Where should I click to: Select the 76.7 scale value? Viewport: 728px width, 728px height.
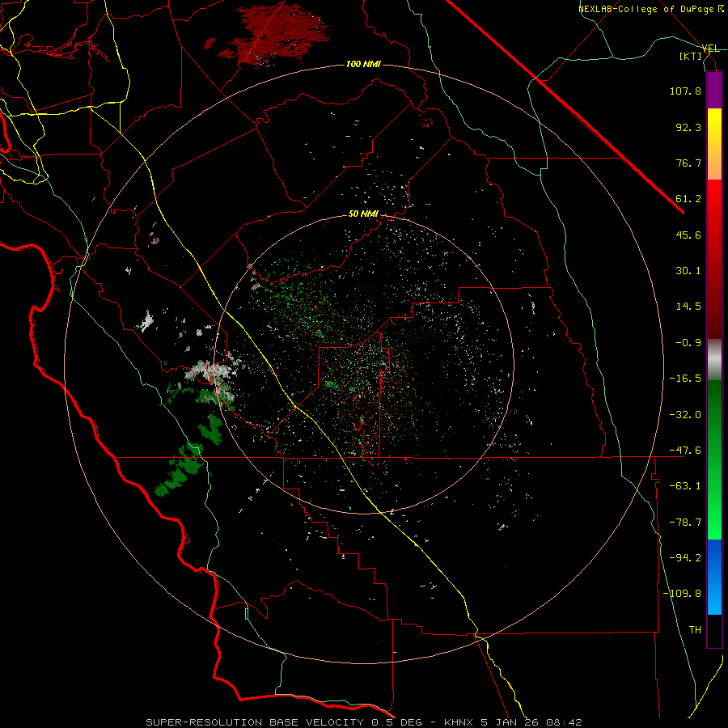click(x=688, y=163)
